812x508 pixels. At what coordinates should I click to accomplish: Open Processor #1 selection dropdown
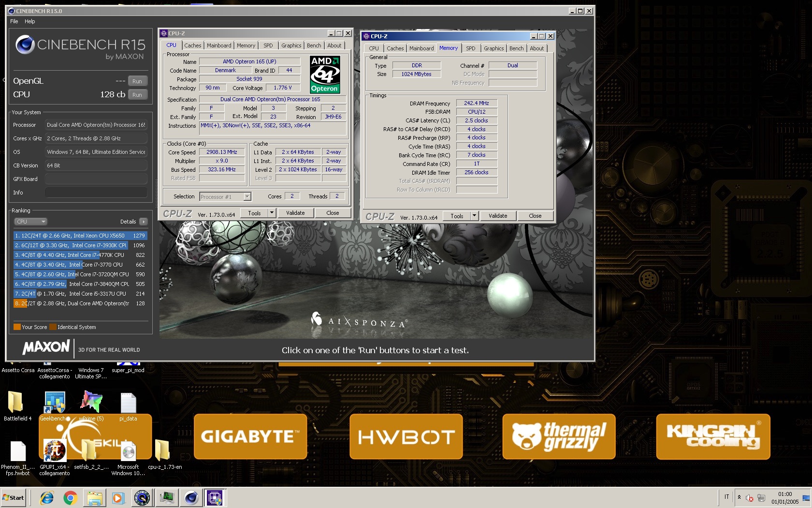(x=247, y=196)
